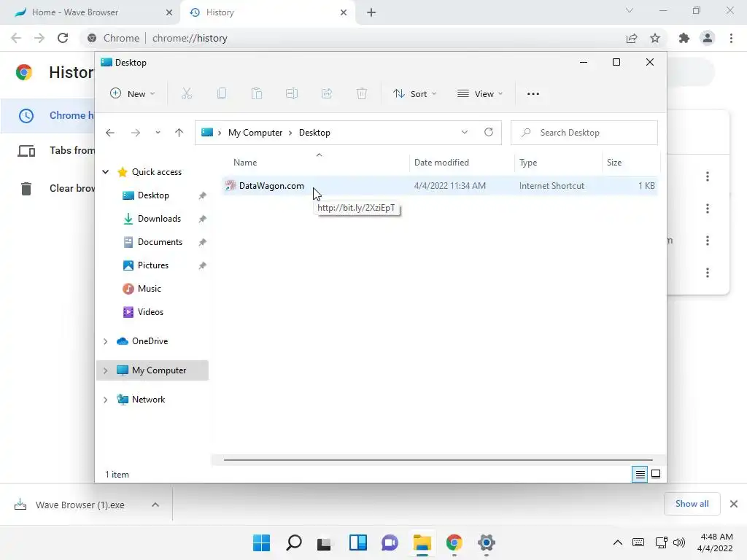Screen dimensions: 747x560
Task: Select the History browser tab
Action: click(267, 12)
